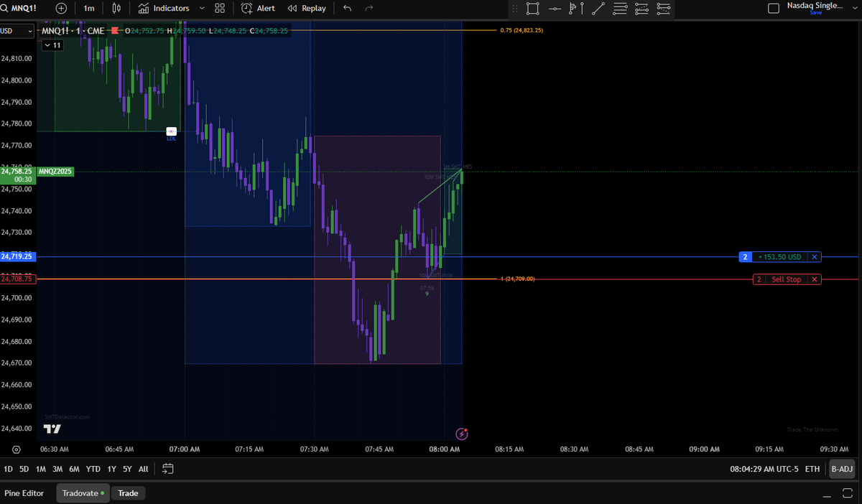Viewport: 862px width, 504px height.
Task: Open the Trade panel tab
Action: click(128, 493)
